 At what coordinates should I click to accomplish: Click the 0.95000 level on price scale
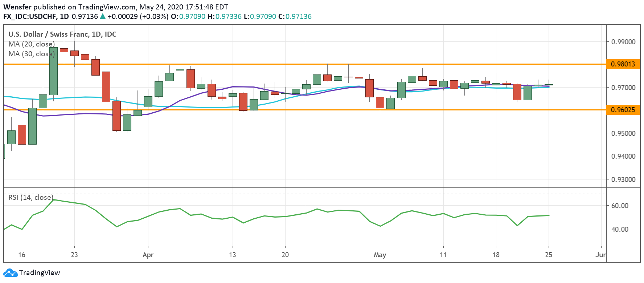click(623, 133)
